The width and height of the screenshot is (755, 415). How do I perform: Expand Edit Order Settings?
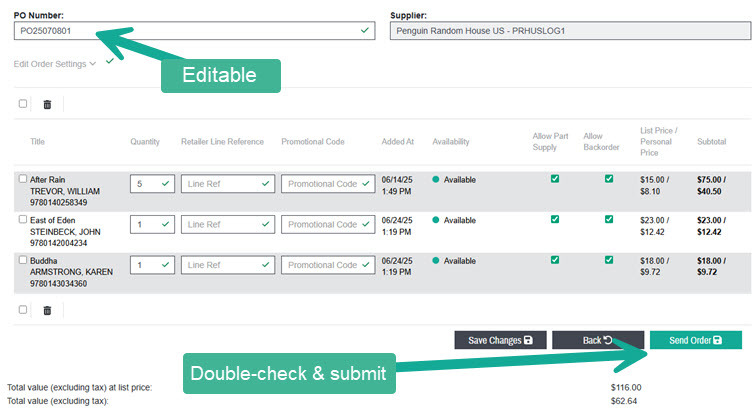pyautogui.click(x=54, y=64)
